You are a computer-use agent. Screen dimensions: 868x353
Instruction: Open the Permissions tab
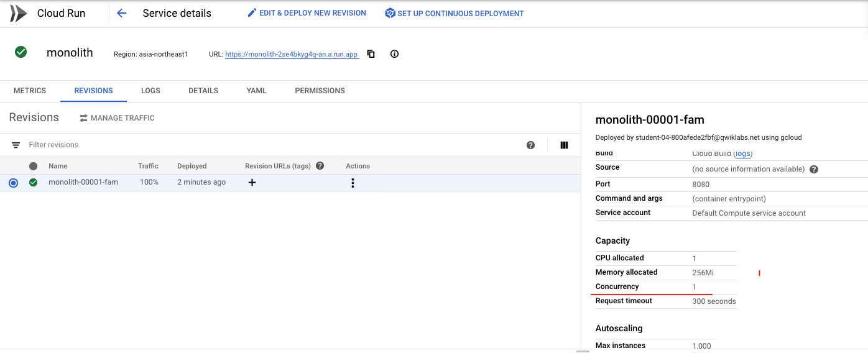pos(320,91)
